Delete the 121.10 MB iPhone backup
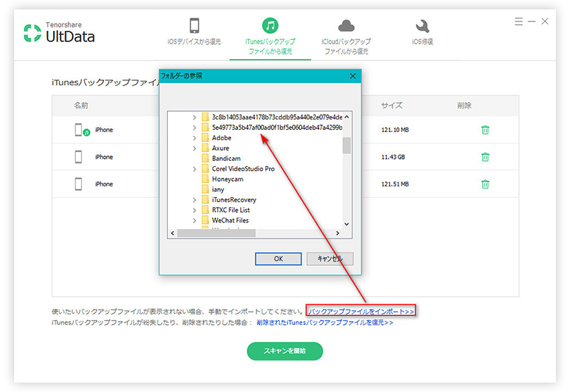Screen dimensions: 570x392 pyautogui.click(x=485, y=130)
